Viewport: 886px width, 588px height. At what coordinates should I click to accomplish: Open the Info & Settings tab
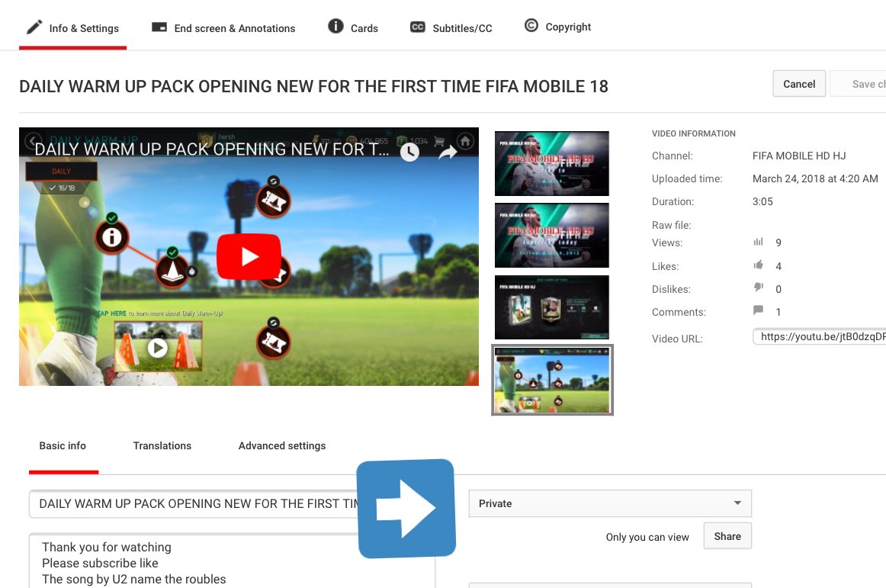point(73,27)
